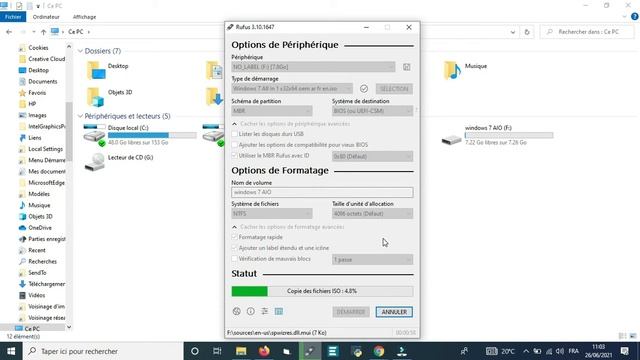Viewport: 640px width, 360px height.
Task: Click the Explorer up arrow
Action: click(43, 32)
